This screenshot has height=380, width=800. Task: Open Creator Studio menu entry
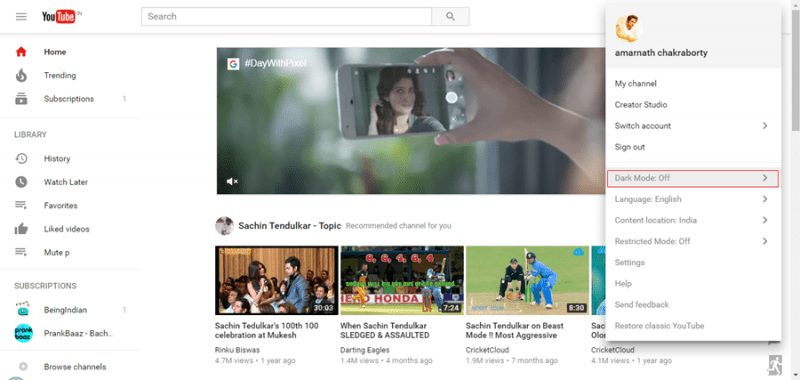tap(641, 105)
